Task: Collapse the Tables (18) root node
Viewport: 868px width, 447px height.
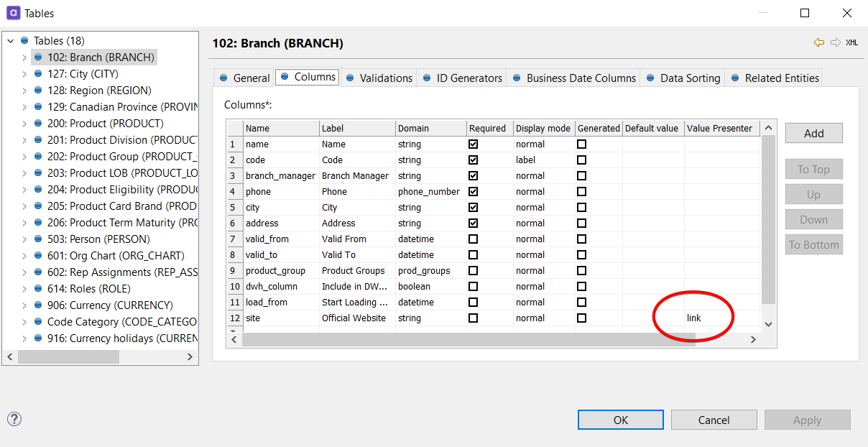Action: 11,41
